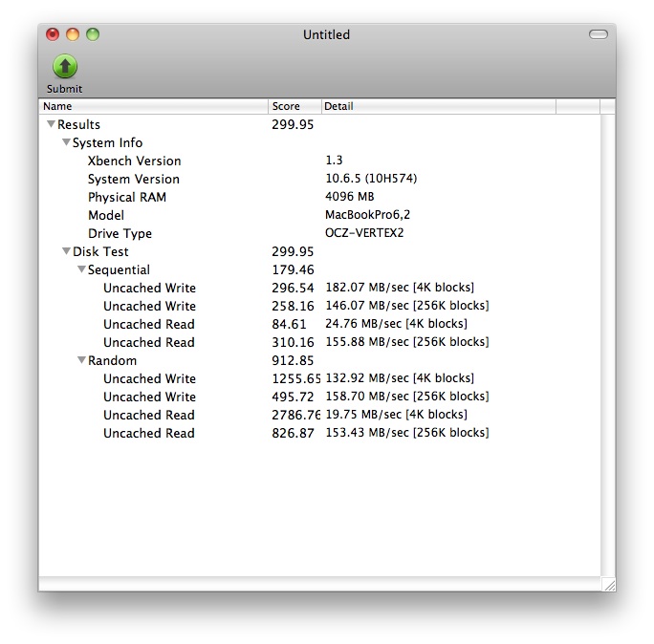Screen dimensions: 654x644
Task: Click detail 19.75 MB/sec [4K blocks]
Action: click(396, 415)
